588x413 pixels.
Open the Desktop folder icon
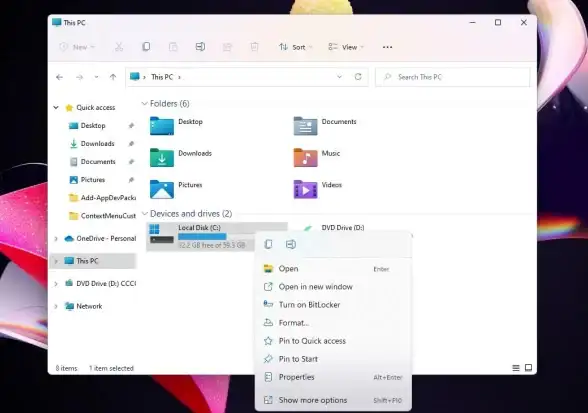[162, 126]
